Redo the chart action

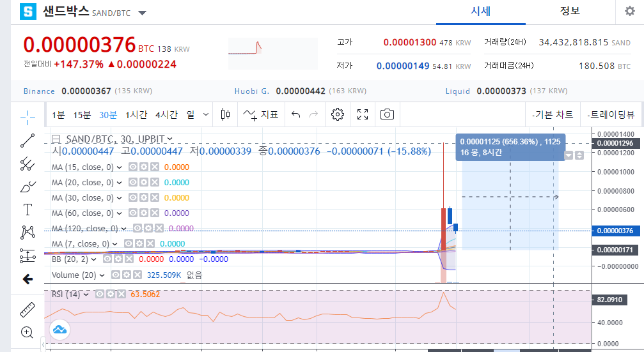(x=313, y=114)
